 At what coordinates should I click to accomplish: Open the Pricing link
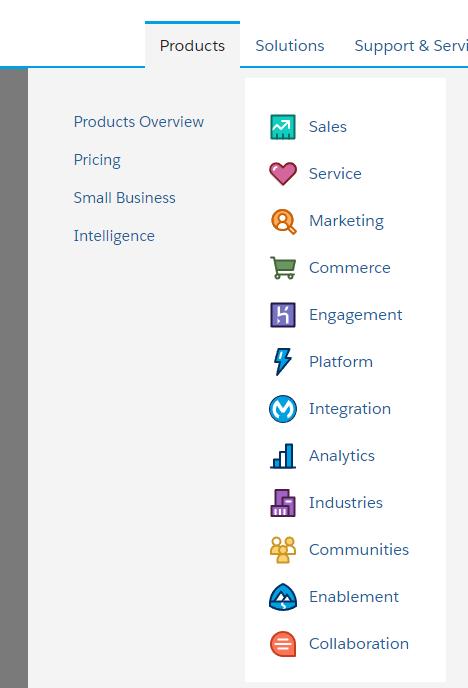tap(97, 160)
